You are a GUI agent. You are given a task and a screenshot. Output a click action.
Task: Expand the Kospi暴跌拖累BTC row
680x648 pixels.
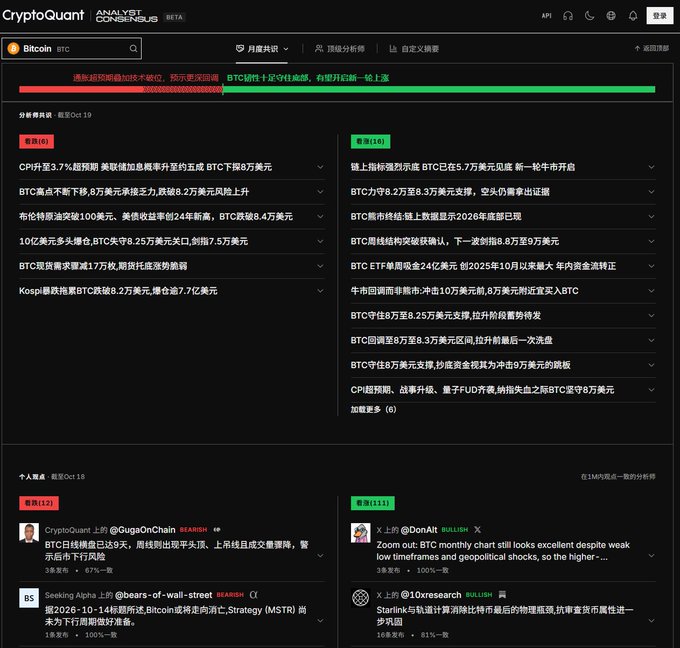point(171,291)
